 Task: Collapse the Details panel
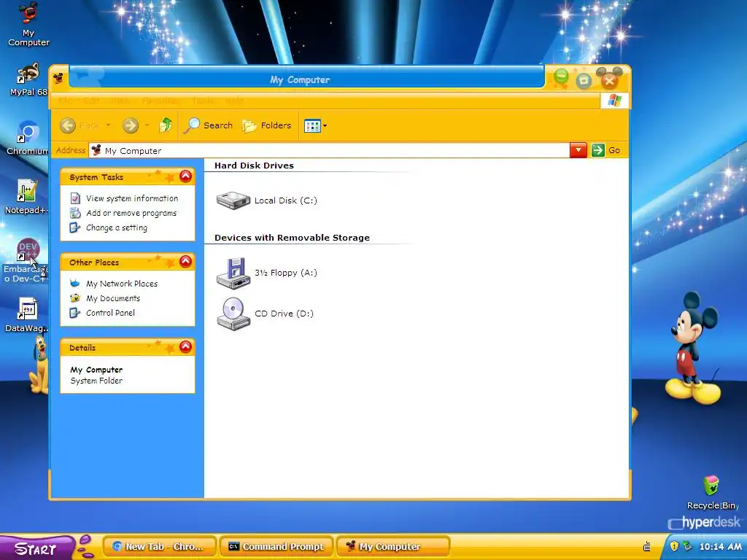[185, 346]
